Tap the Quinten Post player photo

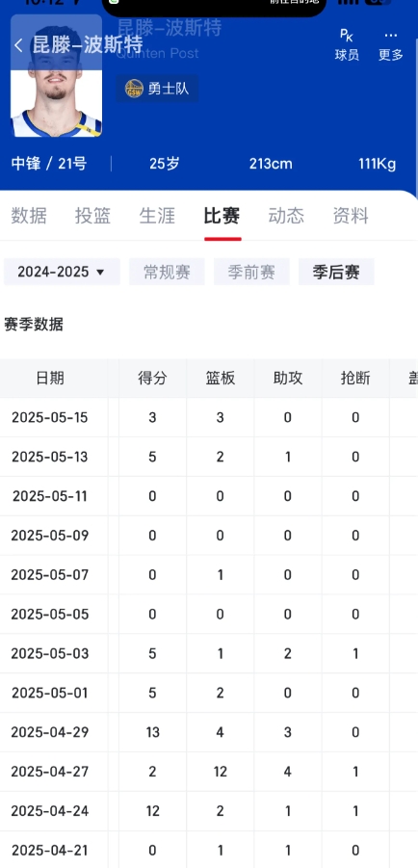click(x=56, y=76)
